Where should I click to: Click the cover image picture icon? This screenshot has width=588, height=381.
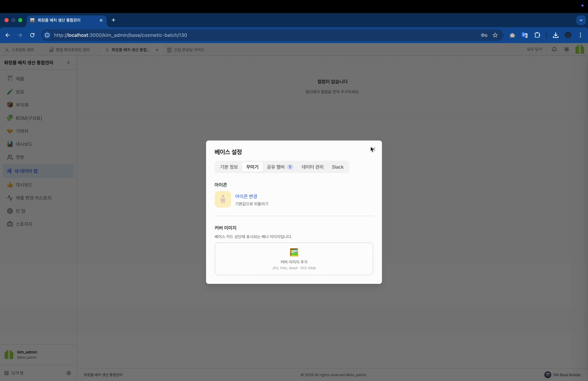(294, 252)
